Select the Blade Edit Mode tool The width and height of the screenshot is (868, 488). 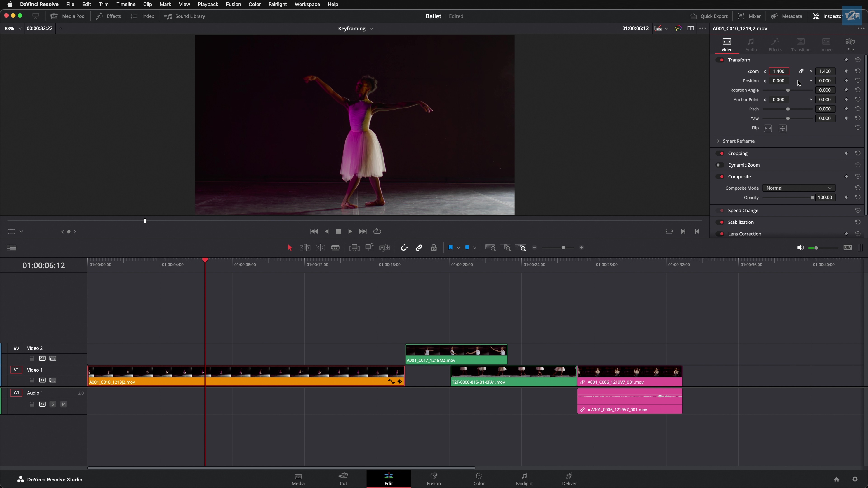coord(336,248)
